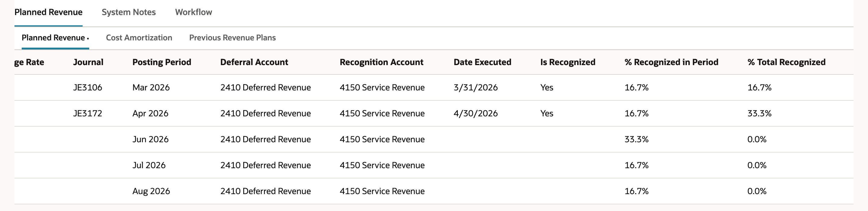Click 2410 Deferred Revenue in Jul 2026 row
868x211 pixels.
(x=266, y=165)
